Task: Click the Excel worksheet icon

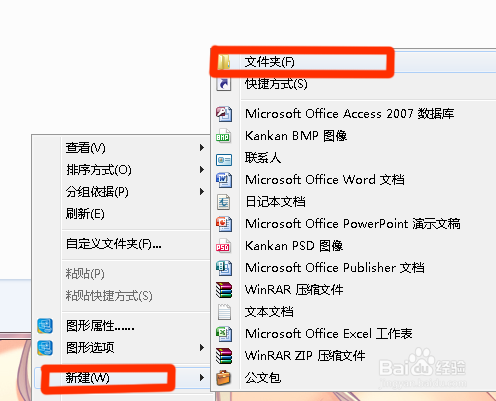Action: (224, 334)
